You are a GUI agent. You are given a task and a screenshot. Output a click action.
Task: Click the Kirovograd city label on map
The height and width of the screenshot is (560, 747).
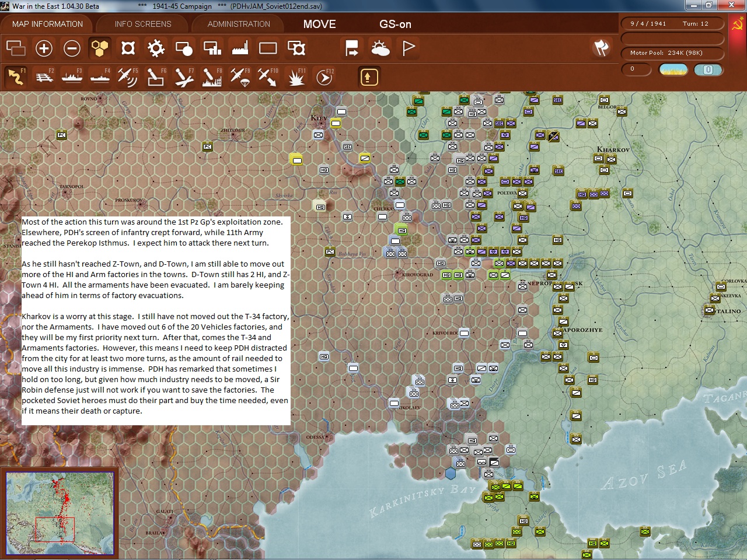tap(417, 274)
